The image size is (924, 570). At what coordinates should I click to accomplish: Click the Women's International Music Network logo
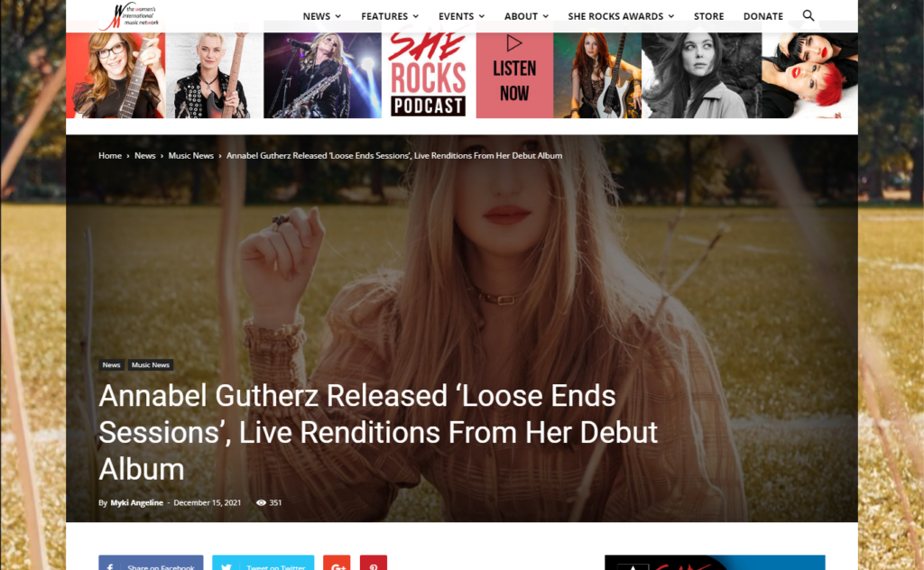[130, 16]
